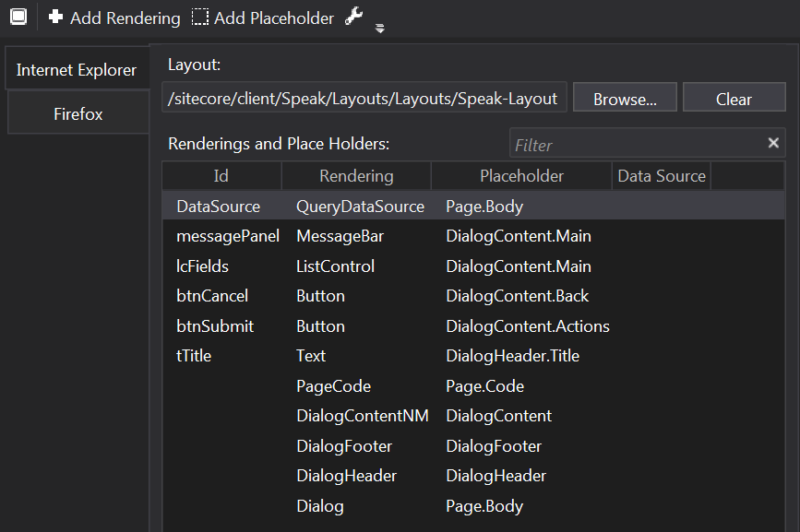Clear the filter with the X icon
This screenshot has height=532, width=800.
coord(773,143)
